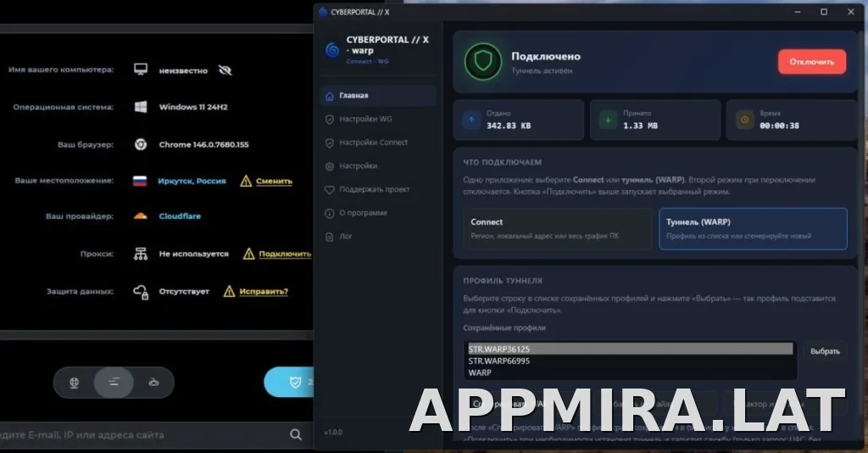The image size is (868, 453).
Task: Click the monitor icon by computer name
Action: [141, 70]
